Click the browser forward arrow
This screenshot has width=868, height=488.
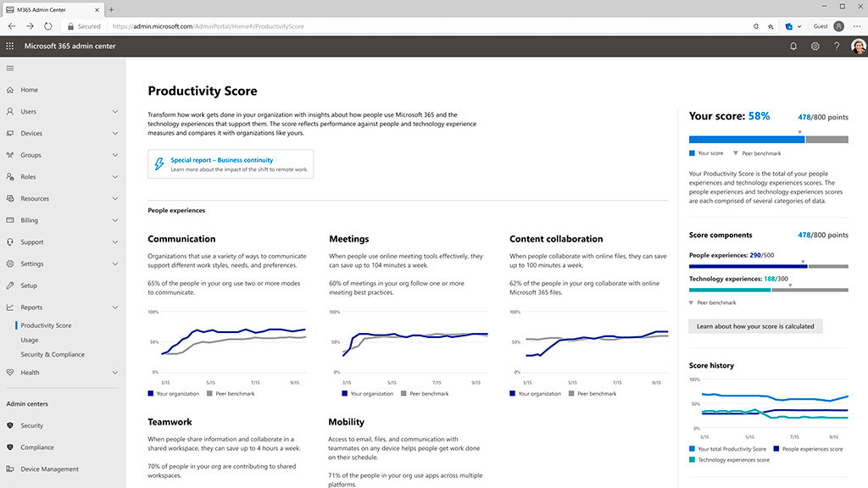tap(30, 26)
